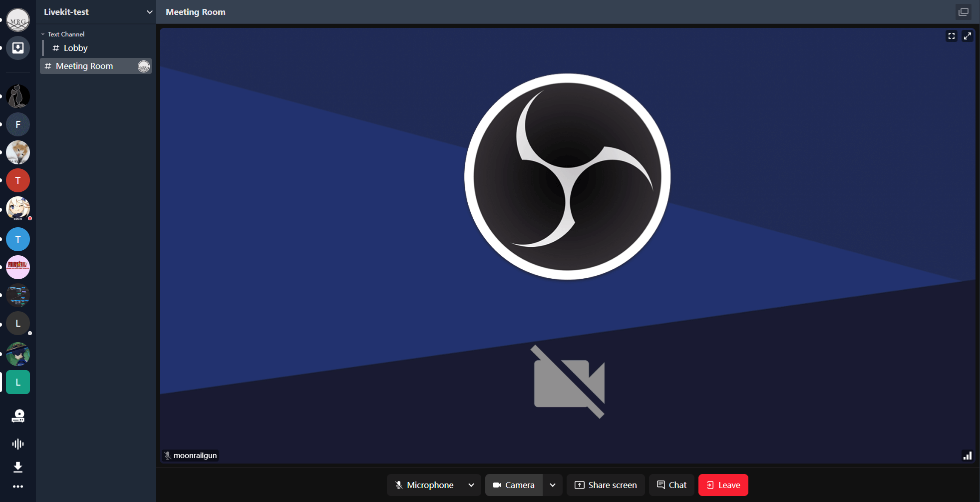Viewport: 980px width, 502px height.
Task: Open the three-dots more menu in sidebar
Action: tap(18, 487)
